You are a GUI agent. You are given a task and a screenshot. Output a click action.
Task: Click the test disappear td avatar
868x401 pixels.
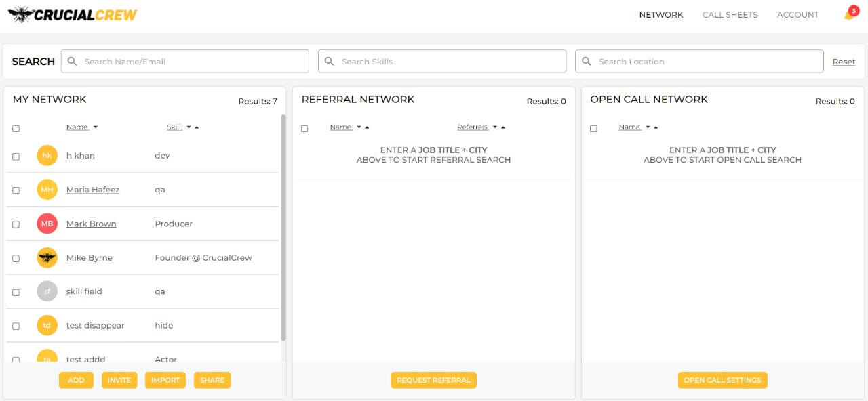click(x=47, y=325)
